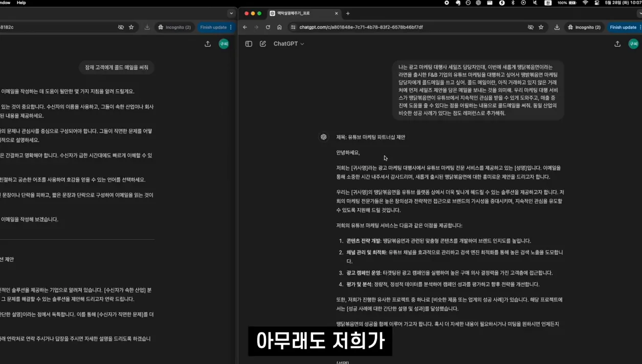The width and height of the screenshot is (642, 364).
Task: Click the screen recording menu bar icon
Action: click(x=447, y=3)
